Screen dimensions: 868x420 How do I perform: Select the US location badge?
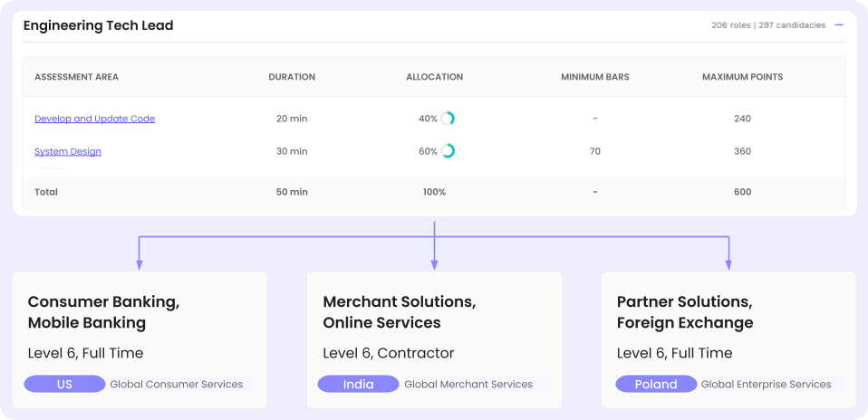(64, 384)
